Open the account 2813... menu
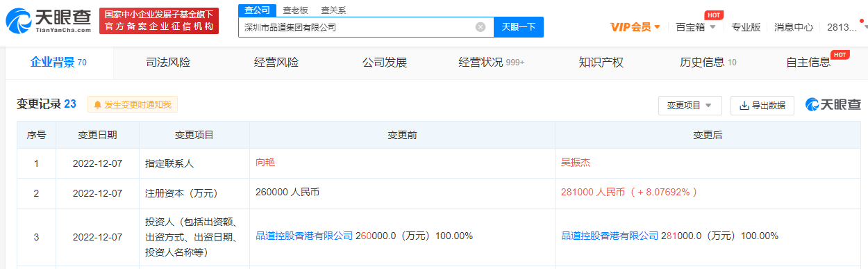The height and width of the screenshot is (269, 868). (847, 27)
